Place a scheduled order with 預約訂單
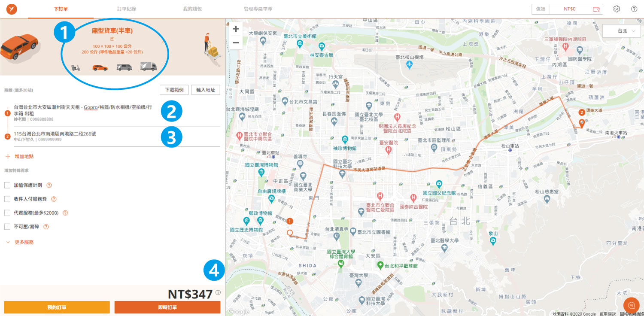Image resolution: width=644 pixels, height=316 pixels. coord(57,307)
